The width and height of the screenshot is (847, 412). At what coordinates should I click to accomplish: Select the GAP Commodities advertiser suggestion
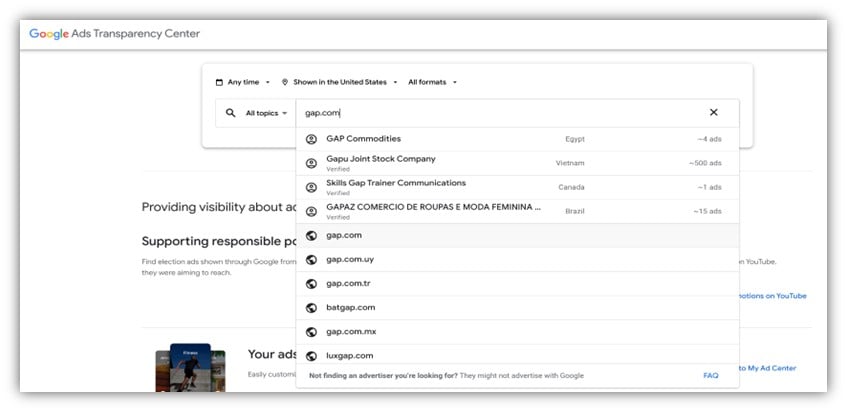[x=517, y=139]
